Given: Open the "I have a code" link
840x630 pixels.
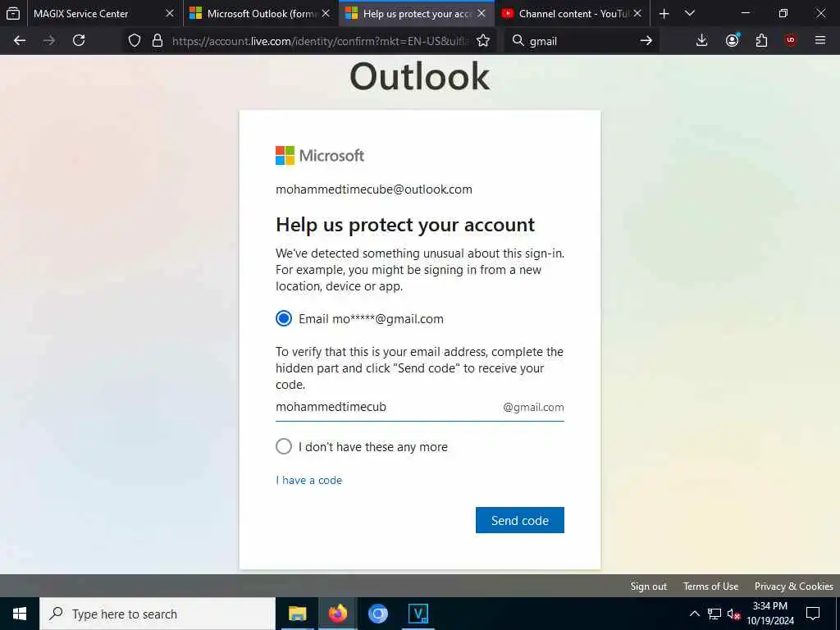Looking at the screenshot, I should [x=308, y=480].
